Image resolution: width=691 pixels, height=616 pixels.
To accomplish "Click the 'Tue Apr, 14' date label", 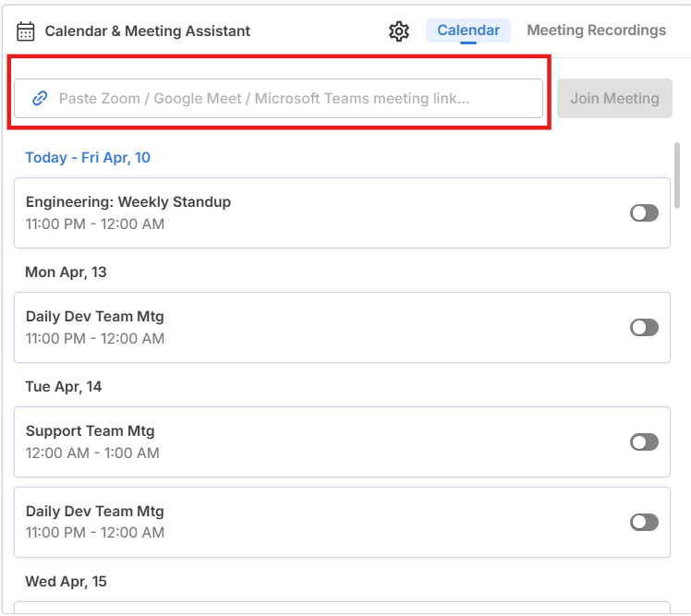I will click(x=64, y=386).
